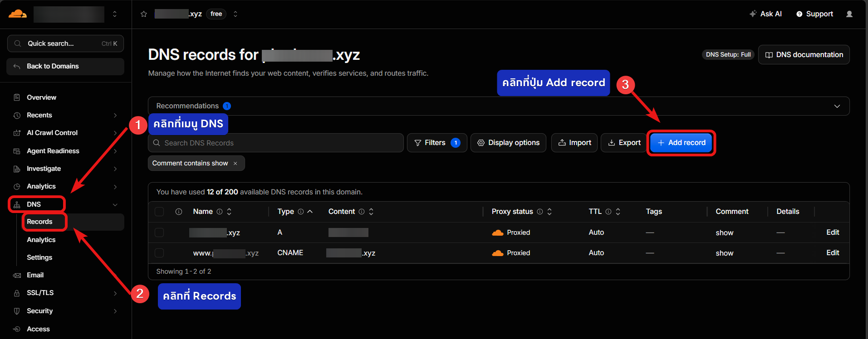Click the orange cloud for the A record
Image resolution: width=868 pixels, height=339 pixels.
click(498, 232)
